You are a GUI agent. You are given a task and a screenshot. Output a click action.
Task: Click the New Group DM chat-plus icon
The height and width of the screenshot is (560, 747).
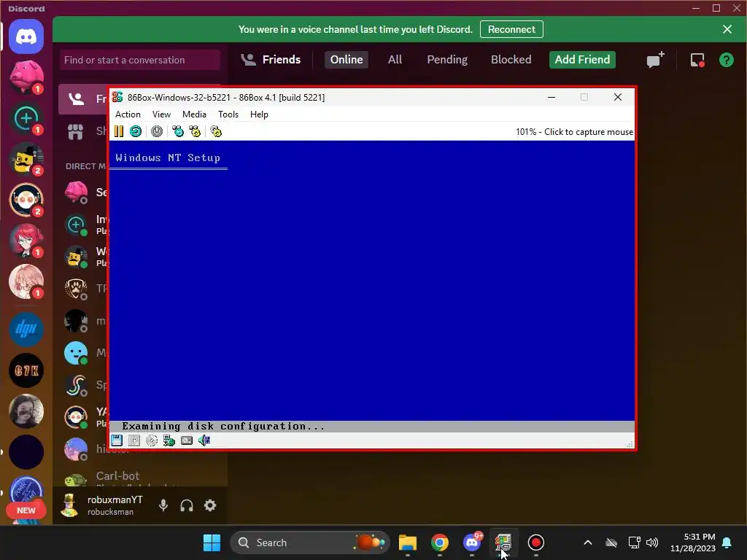point(655,60)
